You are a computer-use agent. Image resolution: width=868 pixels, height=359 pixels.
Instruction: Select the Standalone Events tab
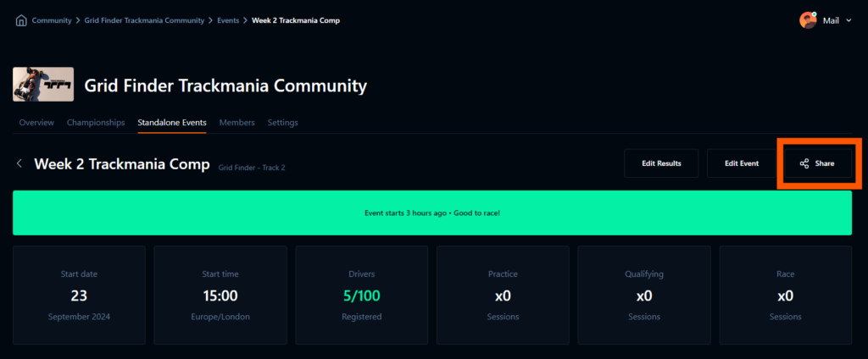click(x=172, y=123)
